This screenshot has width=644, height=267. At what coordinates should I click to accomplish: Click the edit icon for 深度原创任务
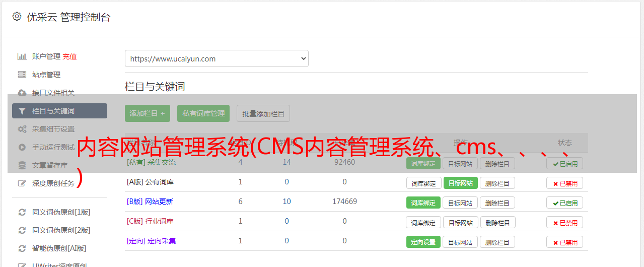[x=22, y=183]
